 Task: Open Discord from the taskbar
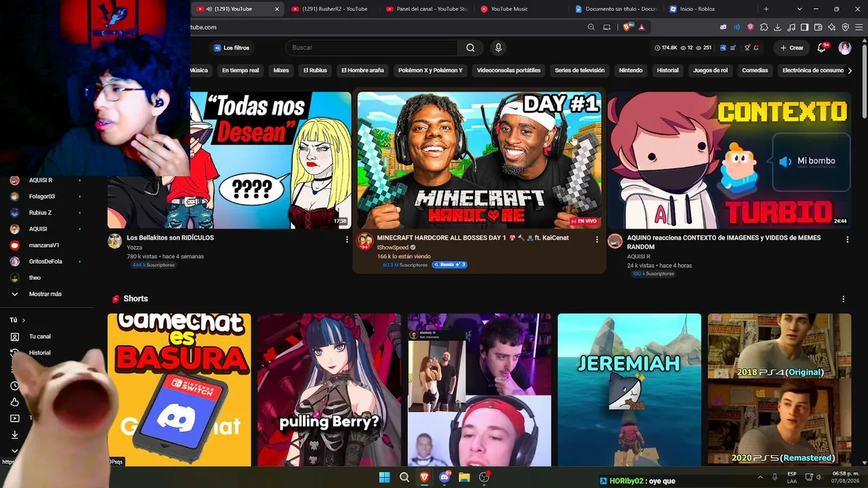click(445, 477)
